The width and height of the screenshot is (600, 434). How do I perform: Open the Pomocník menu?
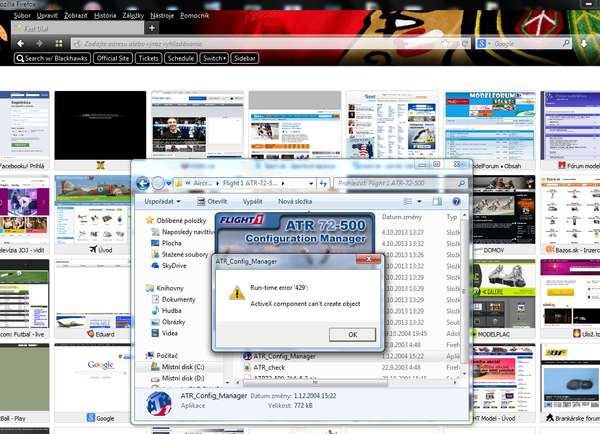(194, 16)
